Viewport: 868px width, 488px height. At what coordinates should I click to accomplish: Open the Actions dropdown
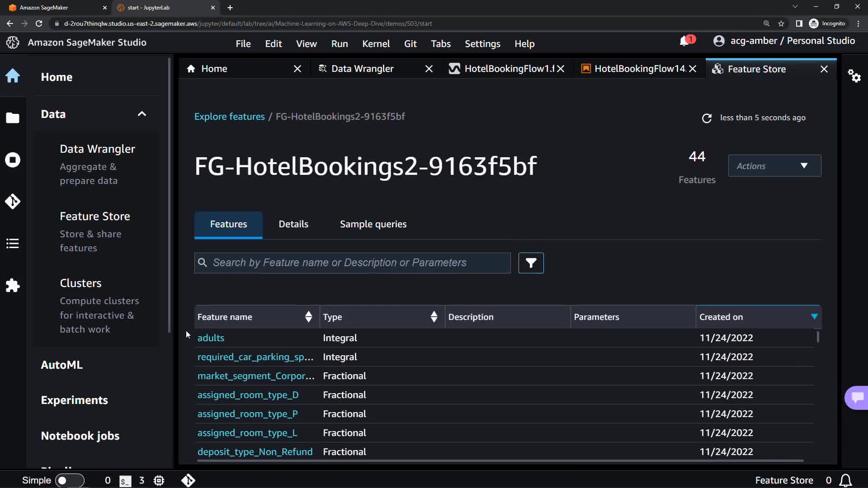pos(774,166)
